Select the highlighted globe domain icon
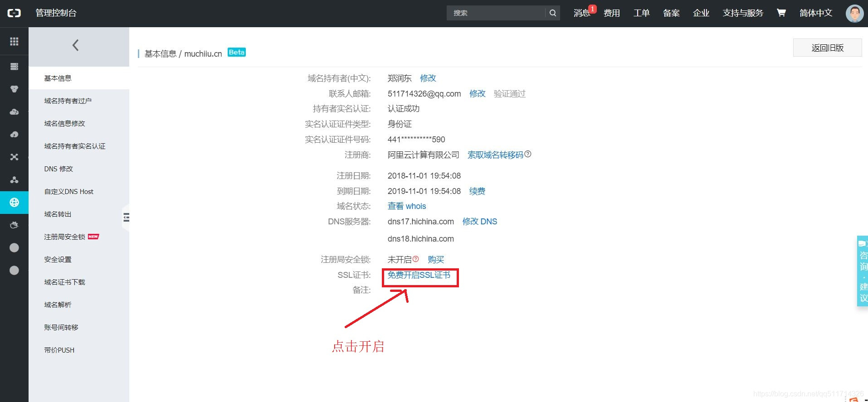868x402 pixels. [14, 203]
